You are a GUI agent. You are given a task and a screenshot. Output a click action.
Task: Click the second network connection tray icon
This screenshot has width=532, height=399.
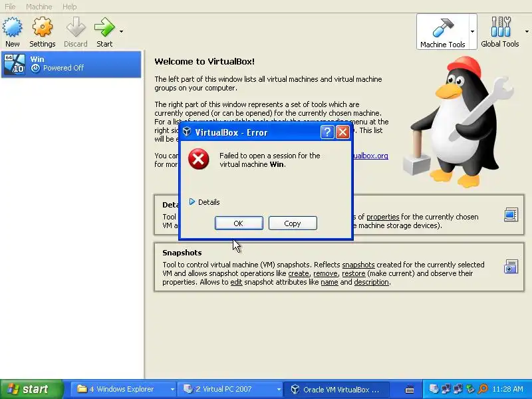point(458,389)
